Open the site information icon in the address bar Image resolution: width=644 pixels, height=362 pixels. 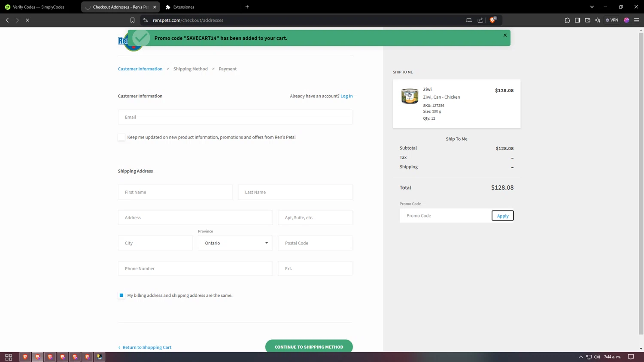[x=146, y=20]
